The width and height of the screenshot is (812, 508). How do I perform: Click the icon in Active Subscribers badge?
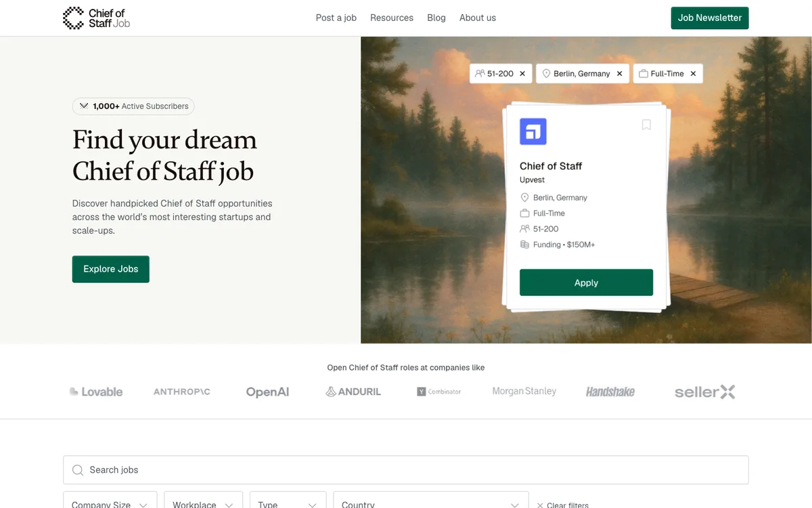pos(84,106)
